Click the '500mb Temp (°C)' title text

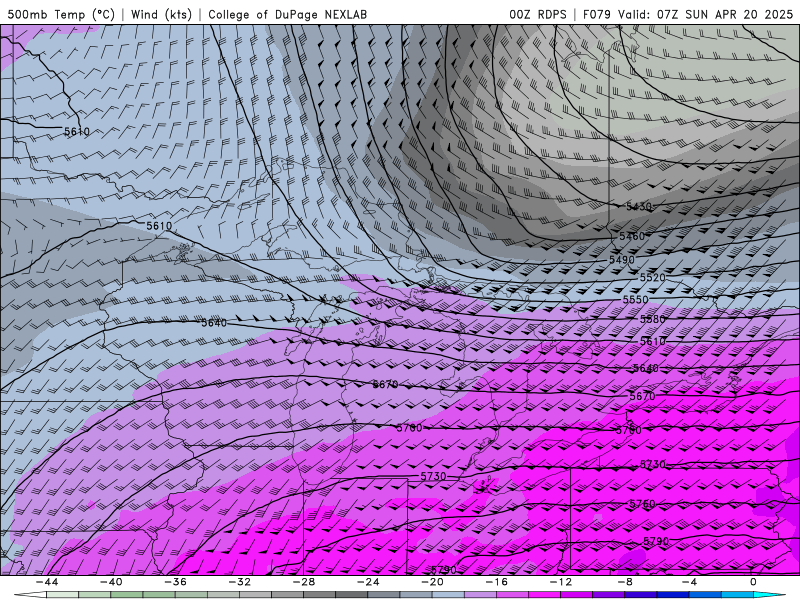pos(61,15)
